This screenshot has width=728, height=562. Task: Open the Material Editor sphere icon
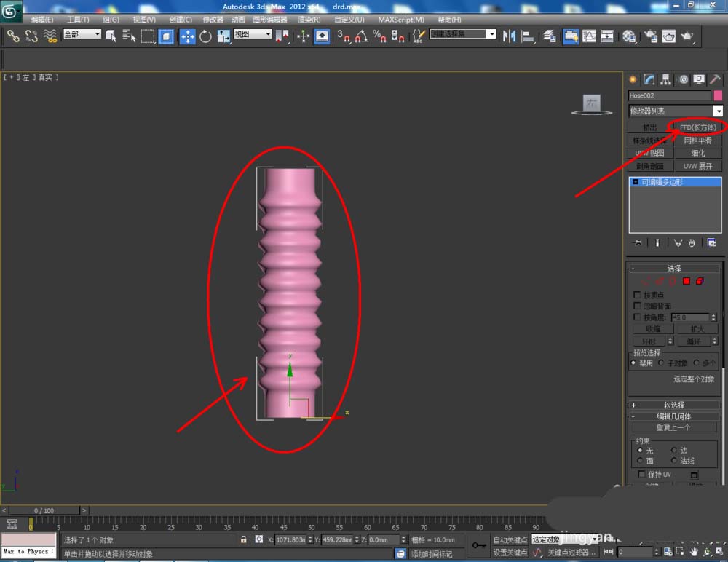click(629, 36)
